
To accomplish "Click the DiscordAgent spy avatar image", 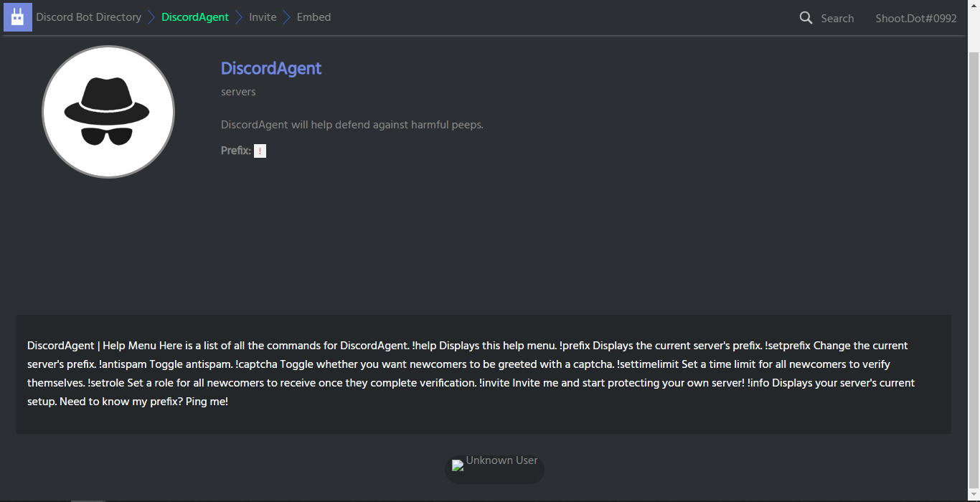I will (x=108, y=111).
